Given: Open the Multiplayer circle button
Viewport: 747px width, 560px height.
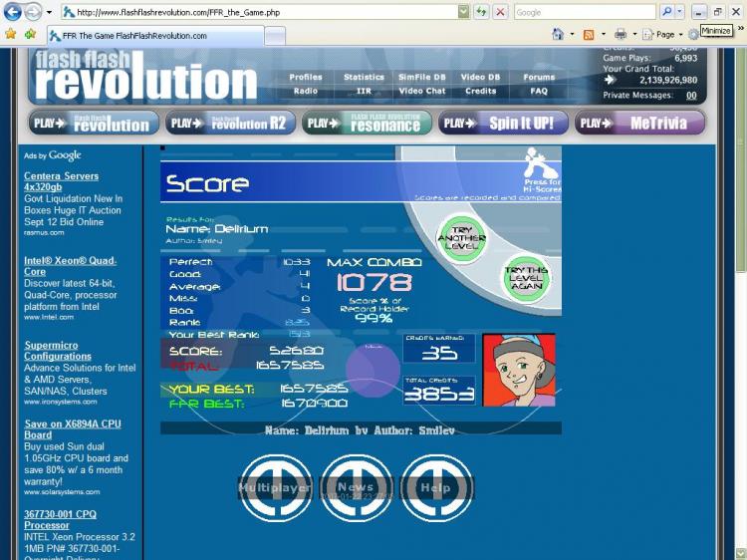Looking at the screenshot, I should click(x=275, y=488).
